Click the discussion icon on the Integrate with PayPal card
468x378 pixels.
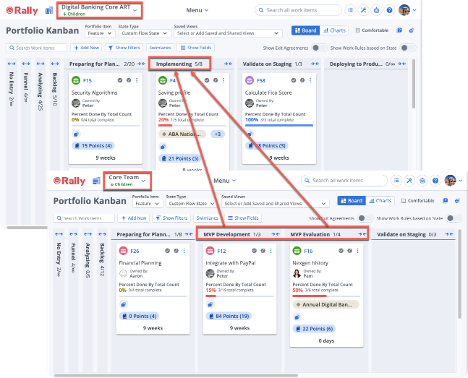pyautogui.click(x=210, y=304)
